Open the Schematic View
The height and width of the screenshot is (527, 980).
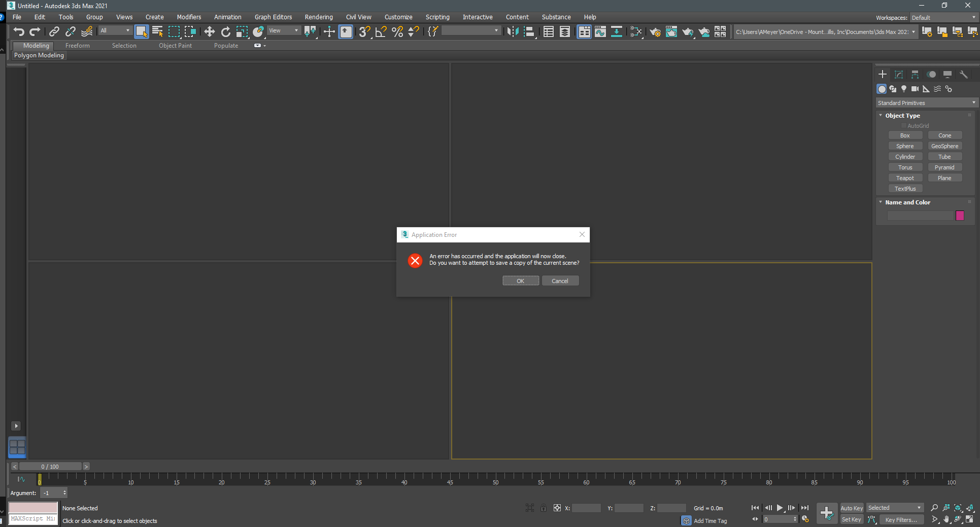[x=617, y=31]
